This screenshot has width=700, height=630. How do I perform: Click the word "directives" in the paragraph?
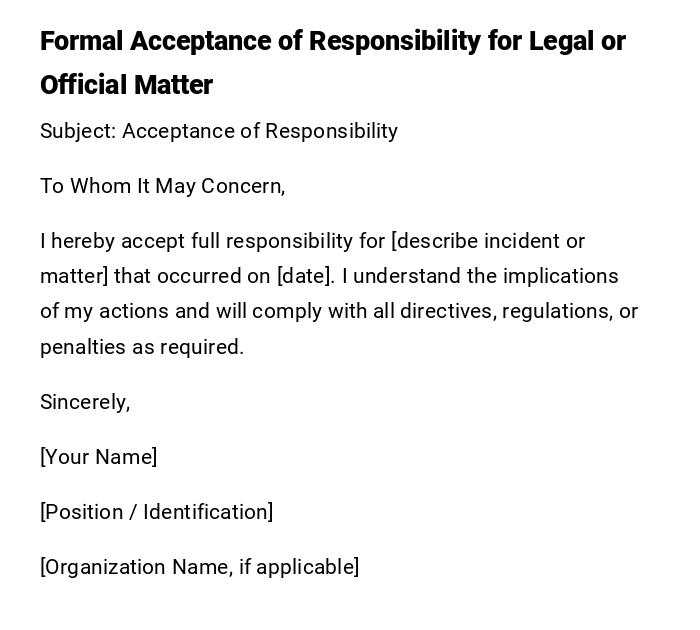click(446, 311)
